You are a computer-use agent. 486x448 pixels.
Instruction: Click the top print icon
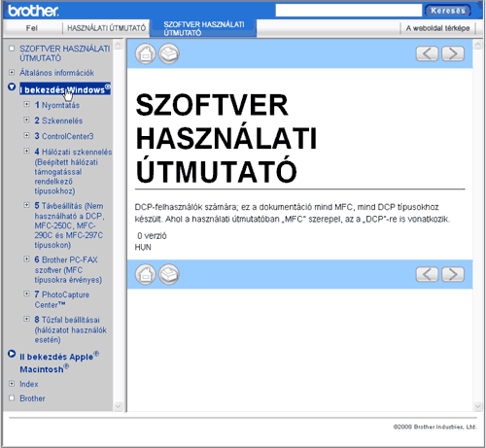(x=169, y=53)
